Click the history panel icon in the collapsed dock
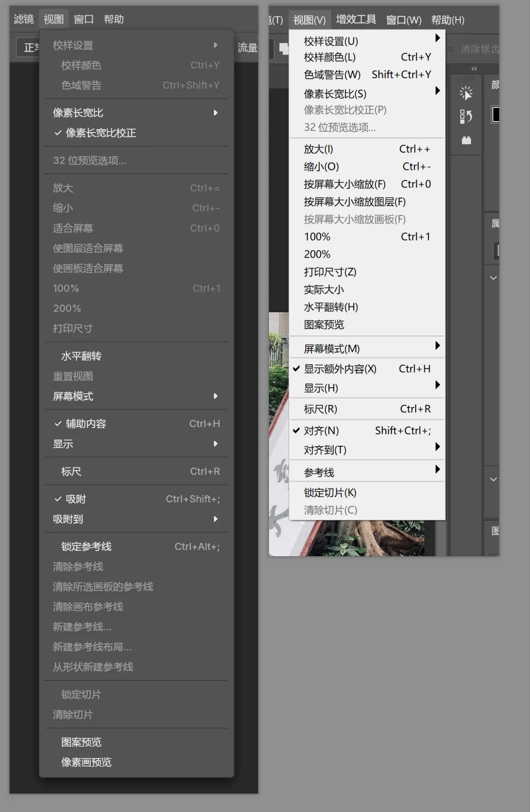 click(x=466, y=116)
